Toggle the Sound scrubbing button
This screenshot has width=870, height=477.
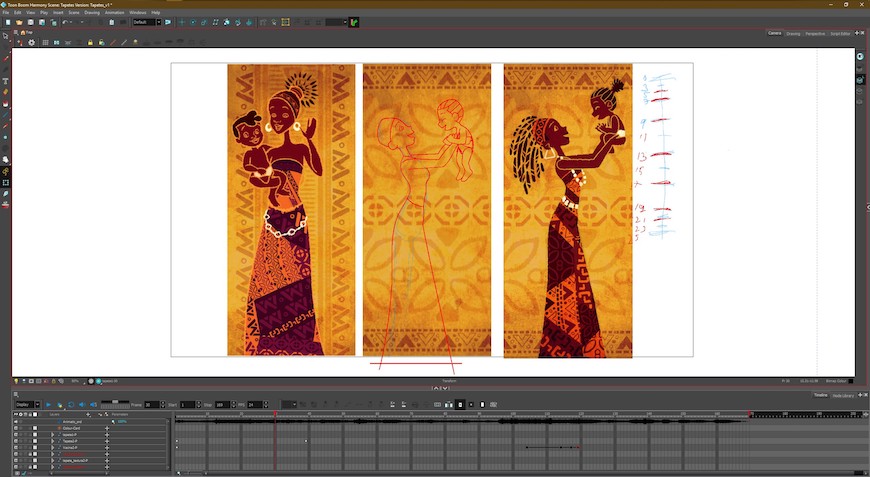(93, 405)
